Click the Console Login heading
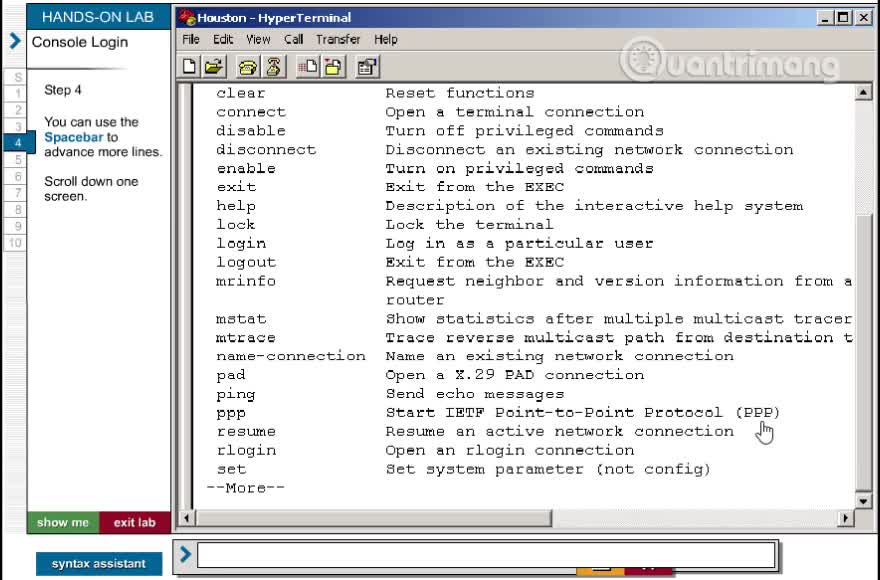The height and width of the screenshot is (580, 880). (x=80, y=42)
